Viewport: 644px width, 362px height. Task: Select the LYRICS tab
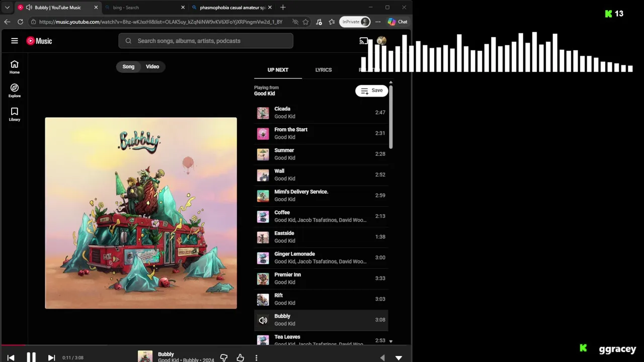[x=324, y=70]
